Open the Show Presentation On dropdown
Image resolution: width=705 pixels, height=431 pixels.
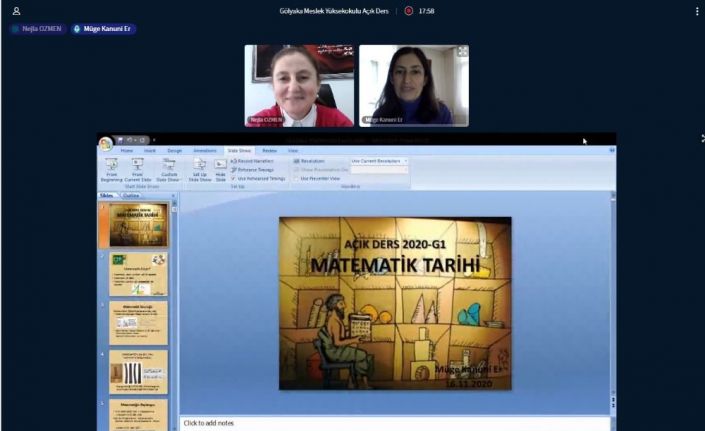click(x=379, y=170)
